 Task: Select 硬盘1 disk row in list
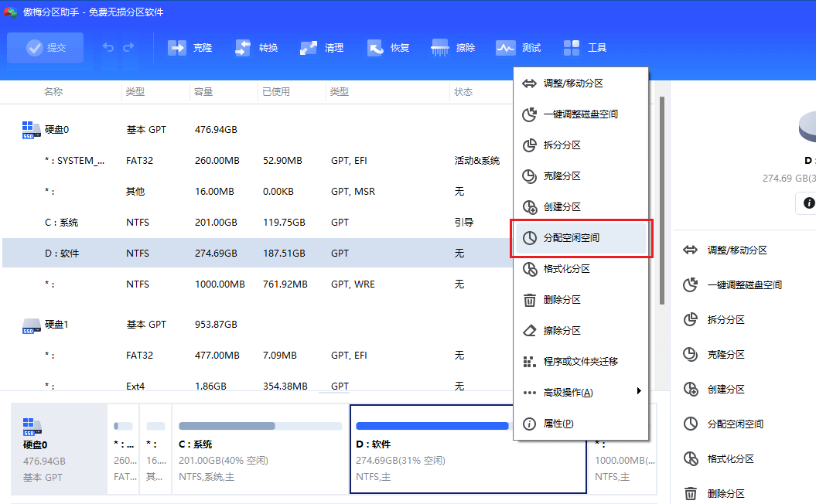258,325
